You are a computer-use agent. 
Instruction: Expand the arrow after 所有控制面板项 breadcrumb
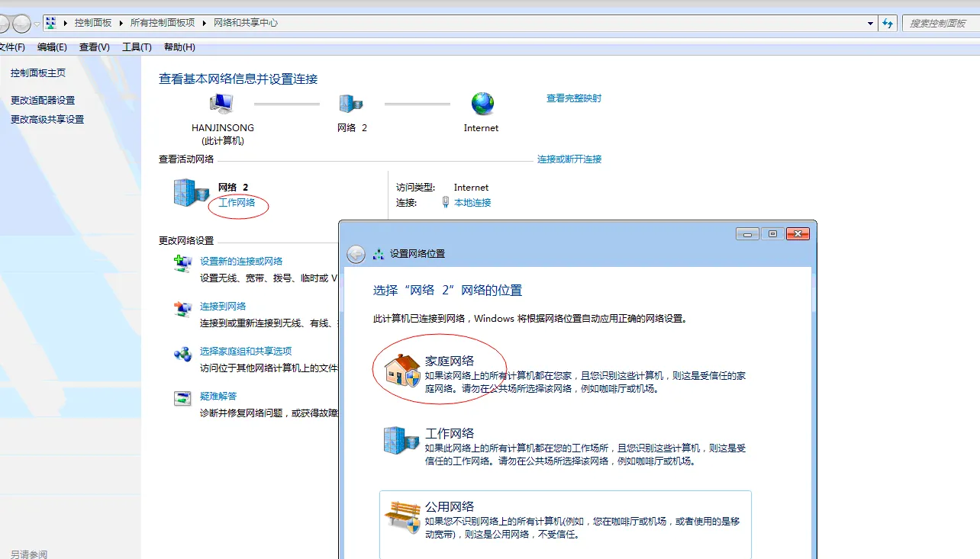pyautogui.click(x=204, y=23)
